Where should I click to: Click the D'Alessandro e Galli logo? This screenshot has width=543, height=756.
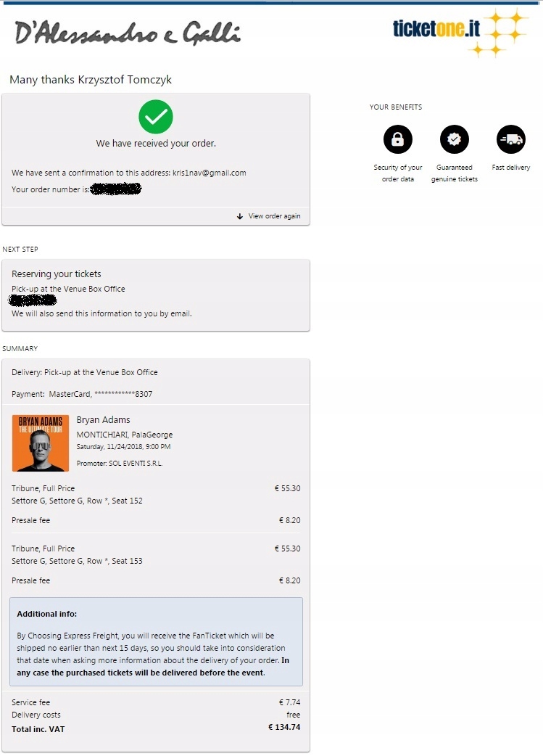(x=128, y=33)
